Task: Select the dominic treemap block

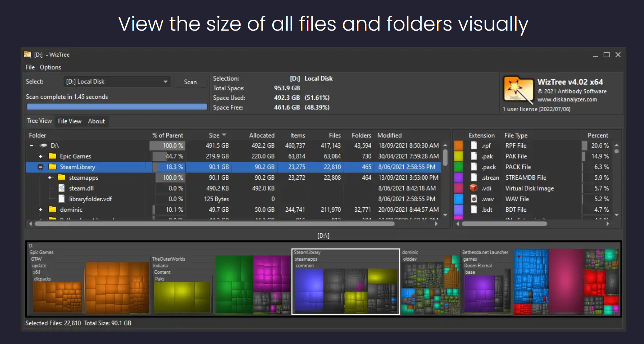Action: pos(430,282)
